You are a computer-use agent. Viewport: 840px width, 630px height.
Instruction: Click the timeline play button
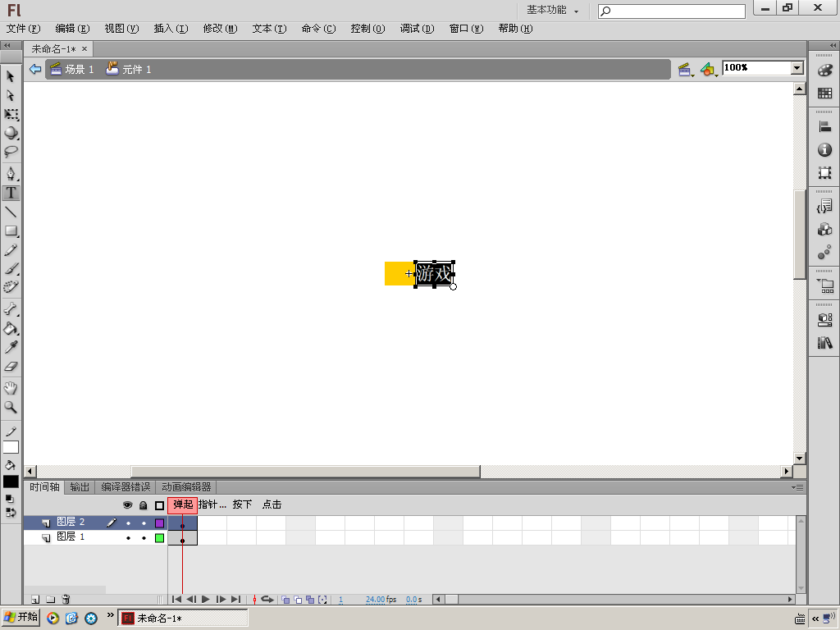pyautogui.click(x=206, y=600)
